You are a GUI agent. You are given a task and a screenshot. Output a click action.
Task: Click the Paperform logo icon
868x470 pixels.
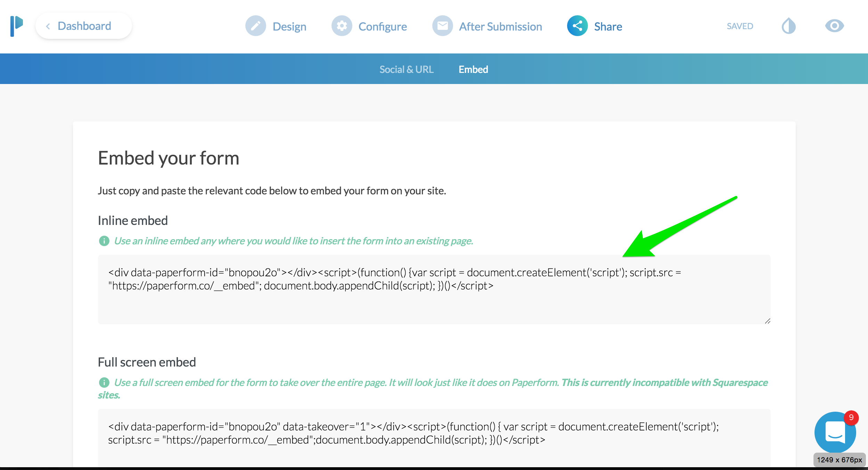pos(16,26)
